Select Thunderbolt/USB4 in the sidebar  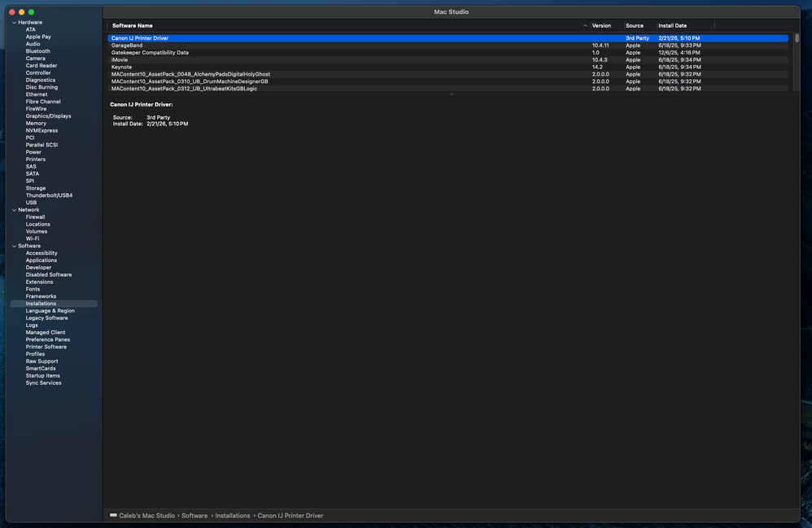click(49, 196)
